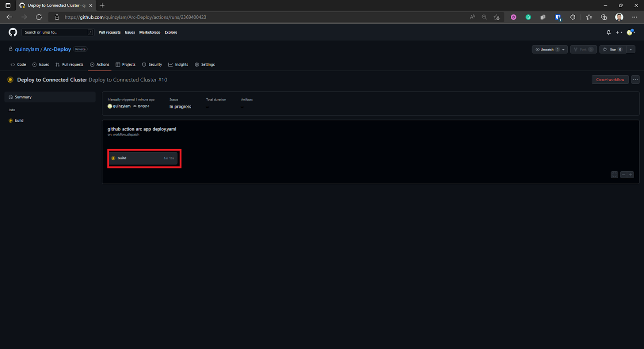
Task: Add this page to favorites
Action: [496, 17]
